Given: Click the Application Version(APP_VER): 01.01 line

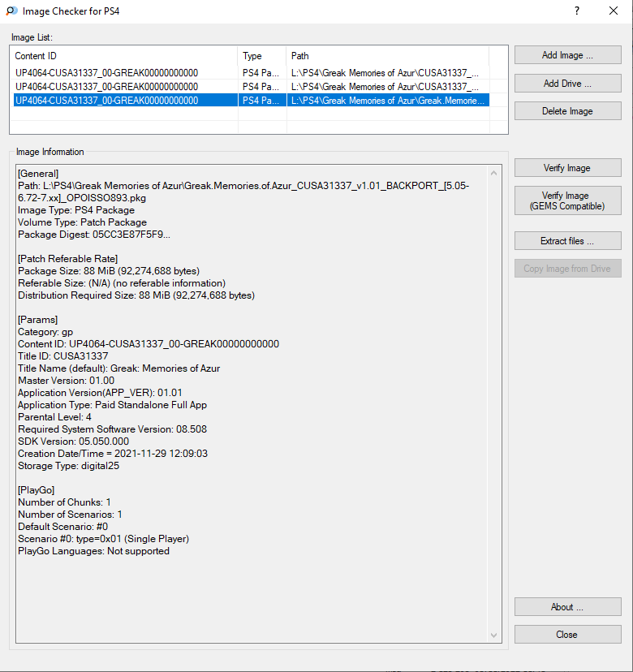Looking at the screenshot, I should tap(100, 393).
